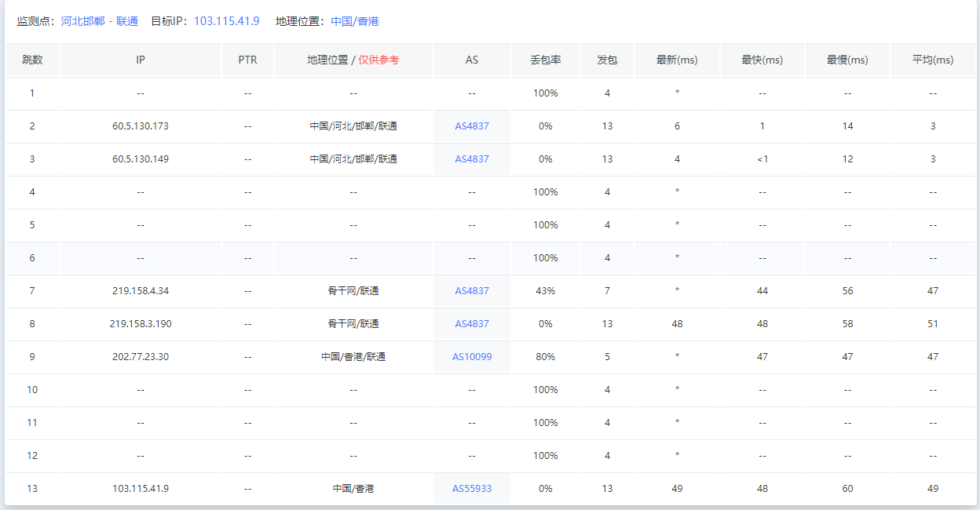Select the 最新(ms) column header
Viewport: 980px width, 510px height.
point(677,60)
